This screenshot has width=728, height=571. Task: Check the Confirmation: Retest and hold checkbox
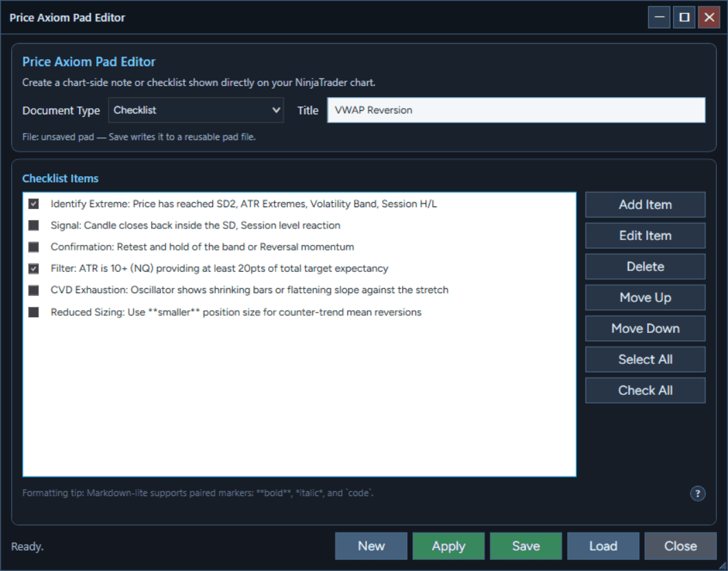(34, 247)
